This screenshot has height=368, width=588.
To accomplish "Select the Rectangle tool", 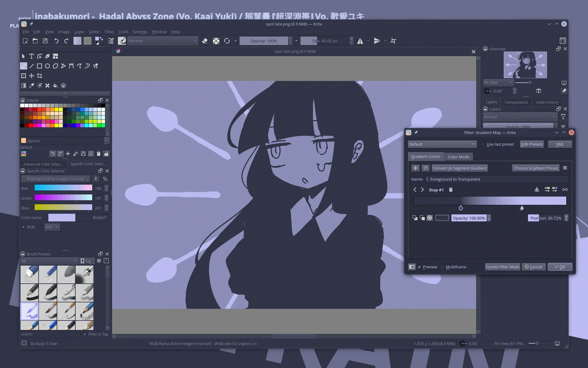I will click(x=39, y=66).
